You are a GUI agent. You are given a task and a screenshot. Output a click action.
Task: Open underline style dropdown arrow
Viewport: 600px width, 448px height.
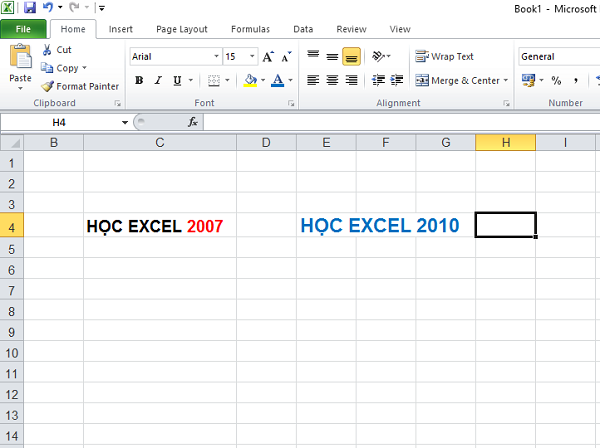(191, 80)
